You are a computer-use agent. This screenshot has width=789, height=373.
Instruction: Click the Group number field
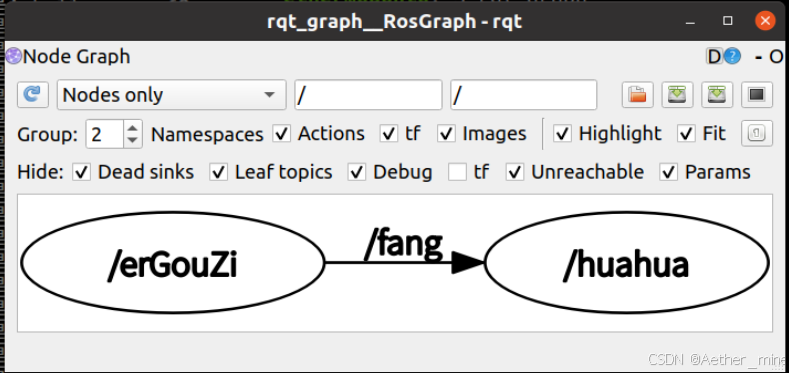point(105,134)
